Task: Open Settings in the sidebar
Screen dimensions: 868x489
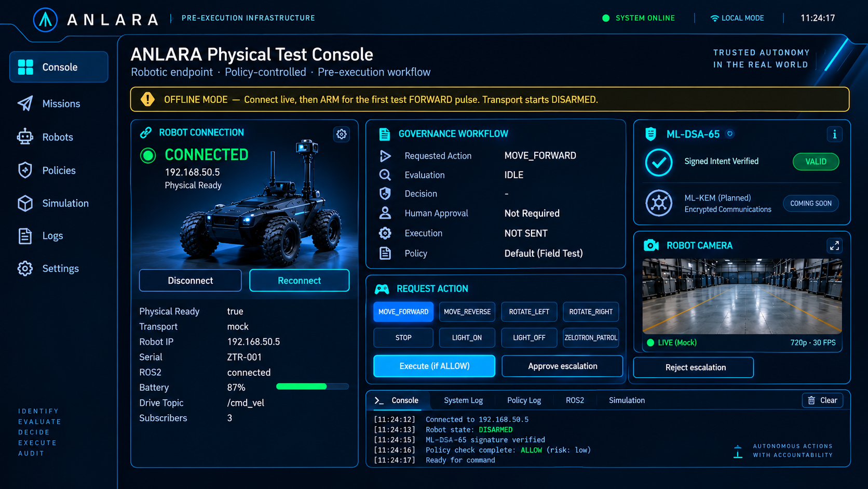Action: (48, 269)
